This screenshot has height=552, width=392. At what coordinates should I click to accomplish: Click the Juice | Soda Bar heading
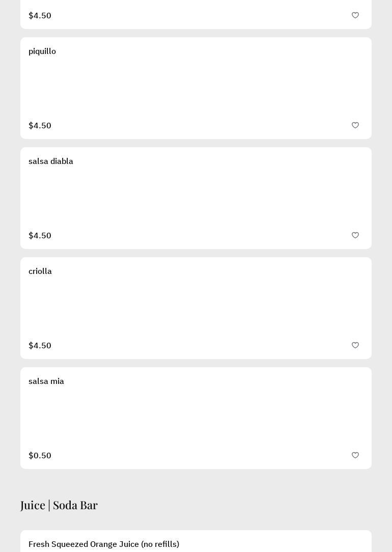59,505
